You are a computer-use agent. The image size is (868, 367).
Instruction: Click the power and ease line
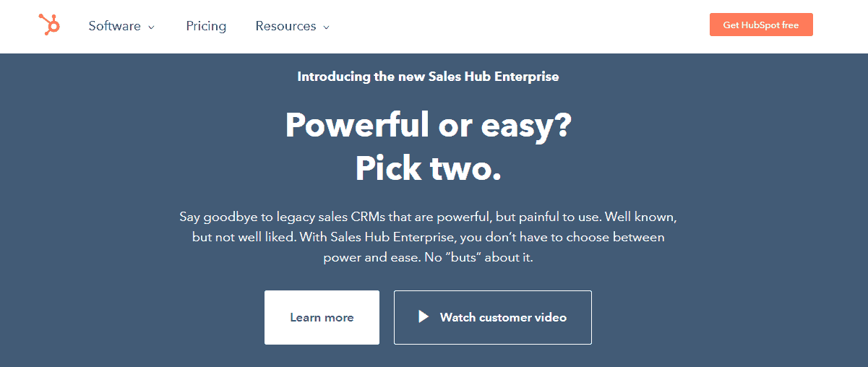[428, 257]
